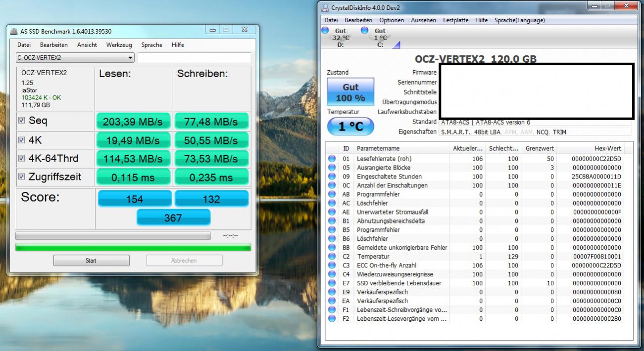Viewport: 644px width, 351px height.
Task: Open Ansicht menu in AS SSD Benchmark
Action: click(87, 45)
